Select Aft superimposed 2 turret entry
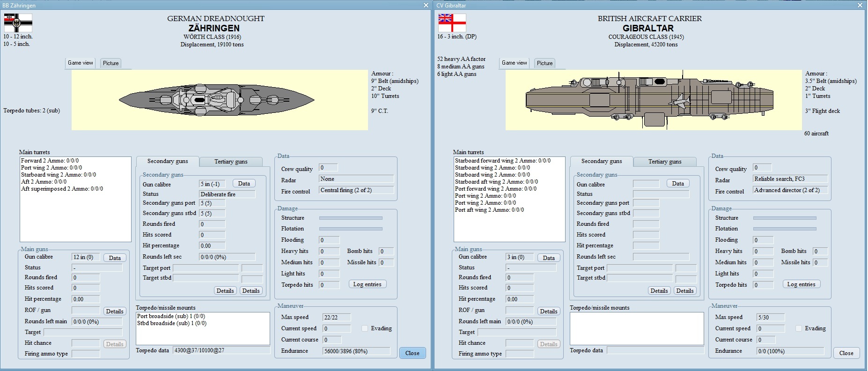868x371 pixels. 62,189
